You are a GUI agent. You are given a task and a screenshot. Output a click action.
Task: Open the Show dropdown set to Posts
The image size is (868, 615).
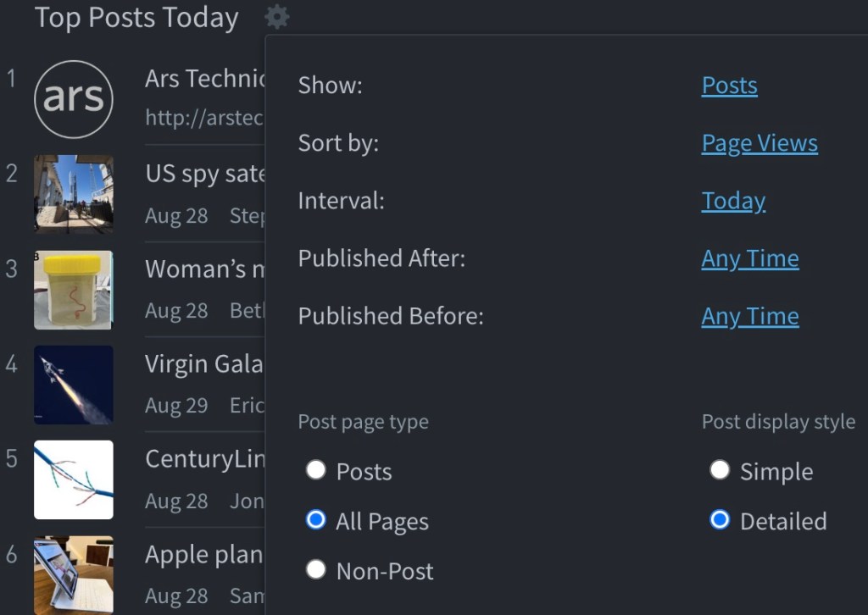coord(729,86)
